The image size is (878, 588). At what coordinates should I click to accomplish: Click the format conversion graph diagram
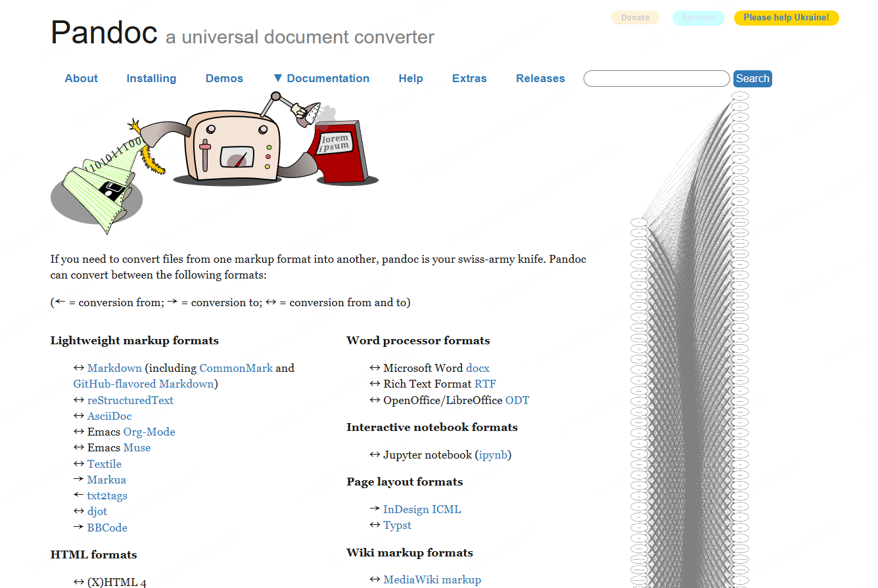[x=690, y=342]
